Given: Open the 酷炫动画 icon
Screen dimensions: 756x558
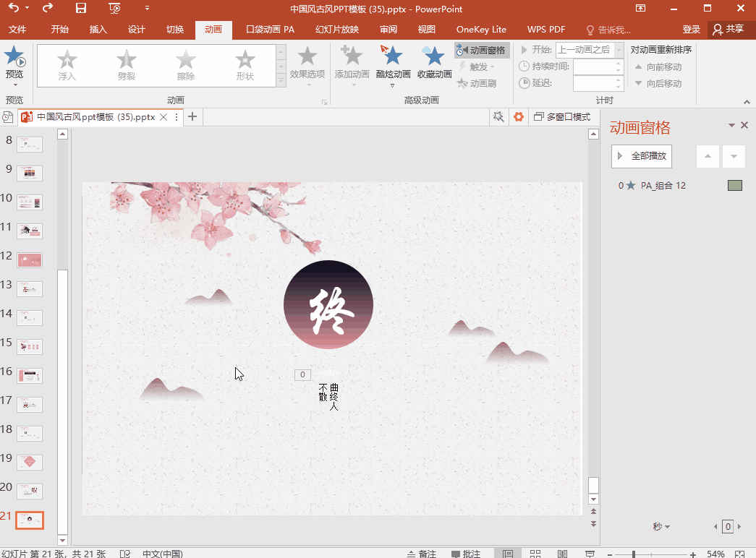Looking at the screenshot, I should (x=393, y=56).
